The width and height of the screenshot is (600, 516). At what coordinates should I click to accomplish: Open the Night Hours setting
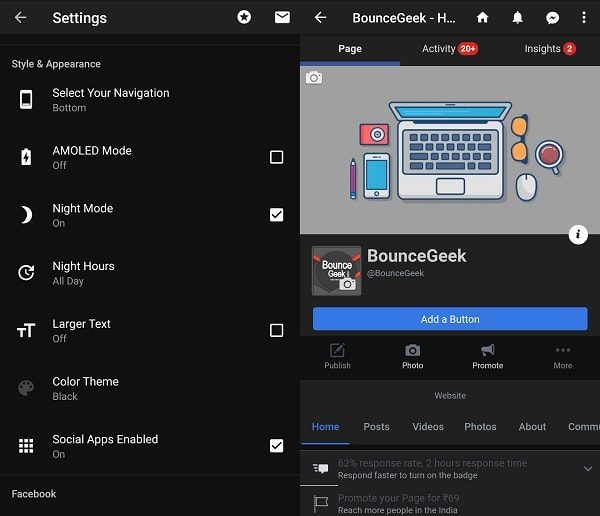click(x=150, y=273)
